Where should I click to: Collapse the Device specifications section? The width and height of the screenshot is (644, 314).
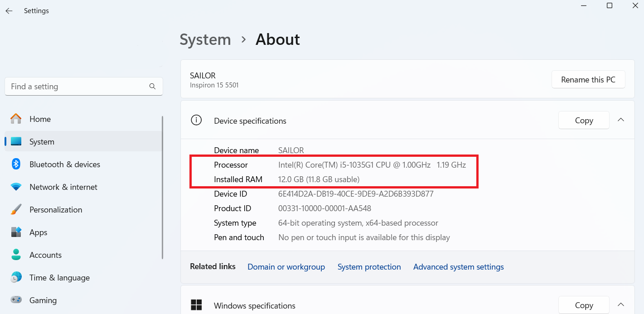click(621, 120)
